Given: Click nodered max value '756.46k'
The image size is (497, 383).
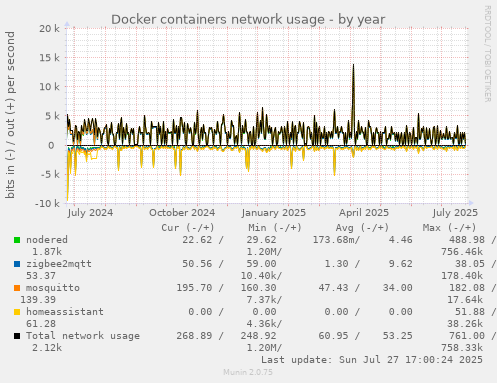Looking at the screenshot, I should (462, 252).
